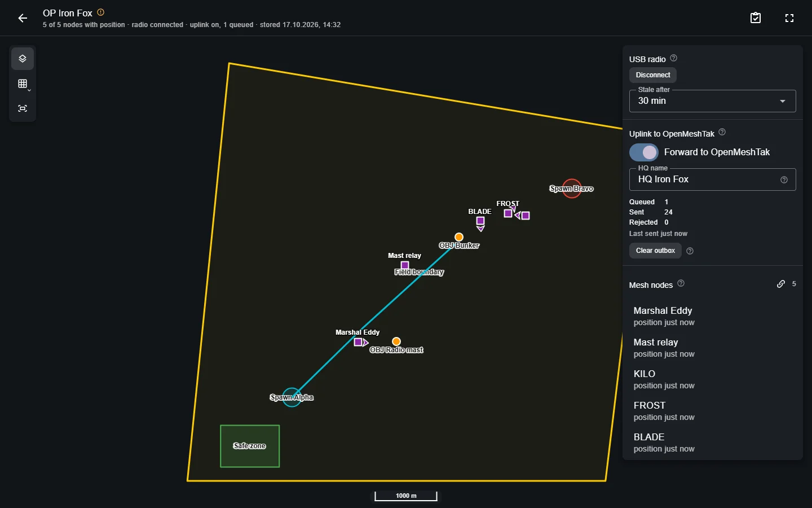This screenshot has width=812, height=508.
Task: Select KILO in the mesh nodes list
Action: (713, 379)
